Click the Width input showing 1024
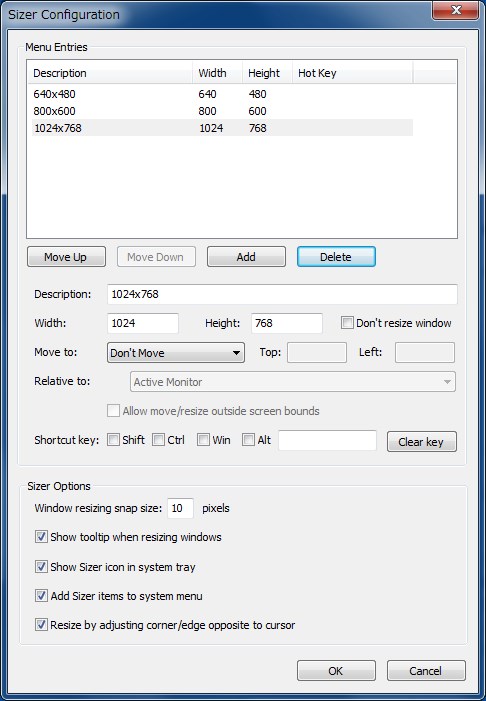Viewport: 486px width, 701px height. [x=143, y=323]
